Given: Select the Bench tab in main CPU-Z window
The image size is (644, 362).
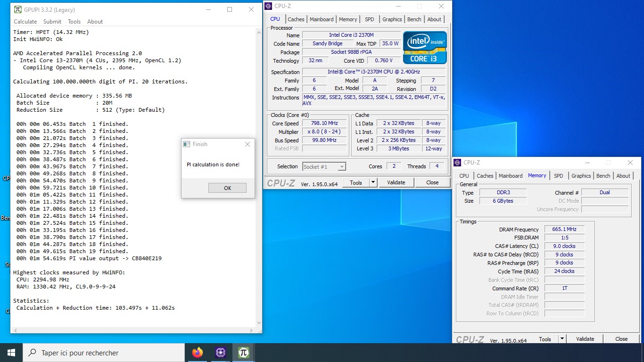Looking at the screenshot, I should pos(414,19).
